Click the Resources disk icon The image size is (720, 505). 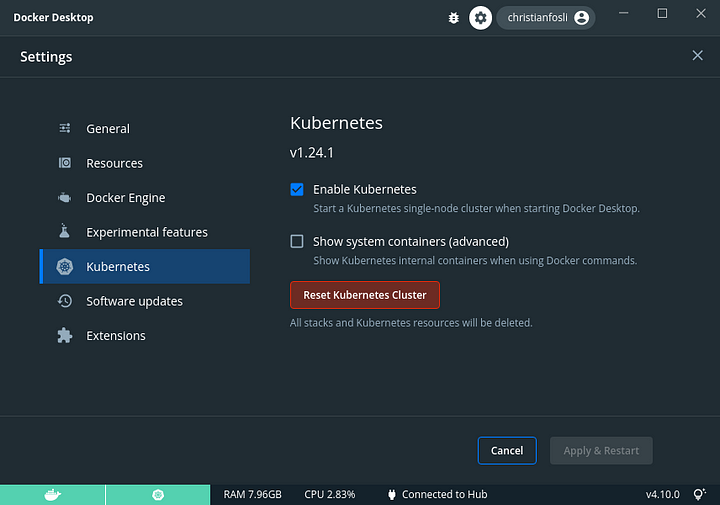pyautogui.click(x=65, y=163)
